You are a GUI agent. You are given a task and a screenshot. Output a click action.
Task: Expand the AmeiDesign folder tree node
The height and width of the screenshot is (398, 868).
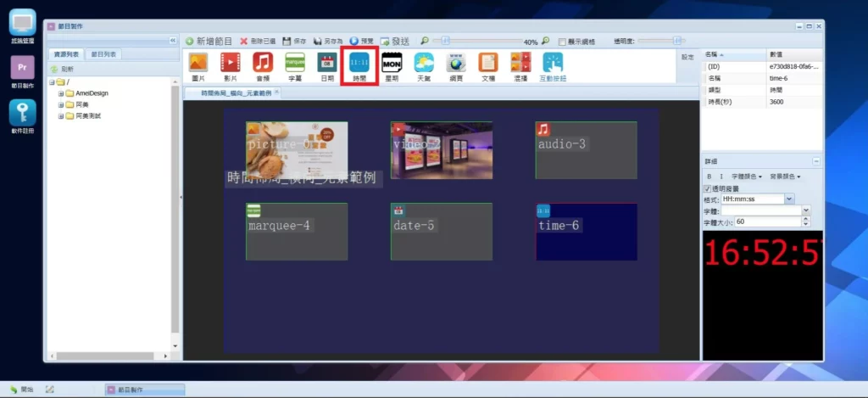click(61, 93)
